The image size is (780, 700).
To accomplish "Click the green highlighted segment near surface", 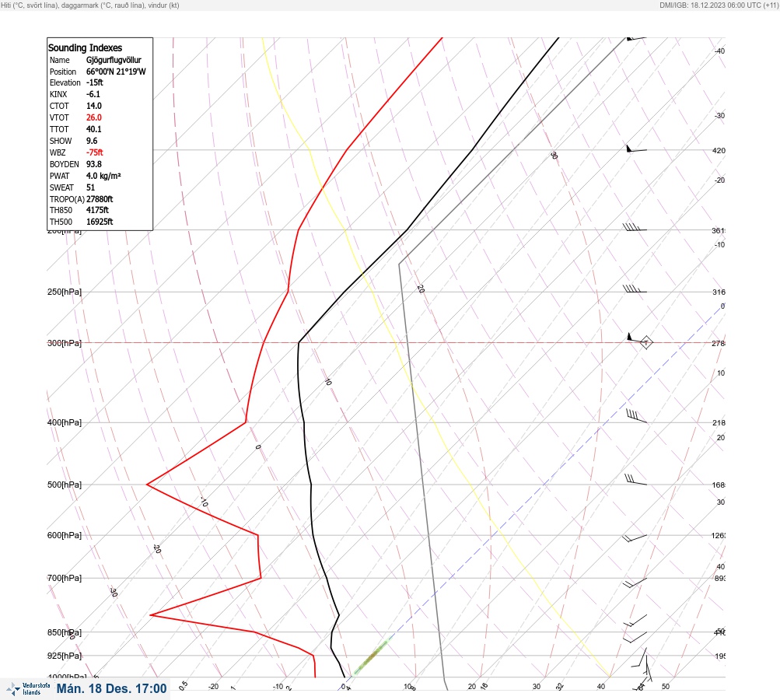I will tap(371, 658).
